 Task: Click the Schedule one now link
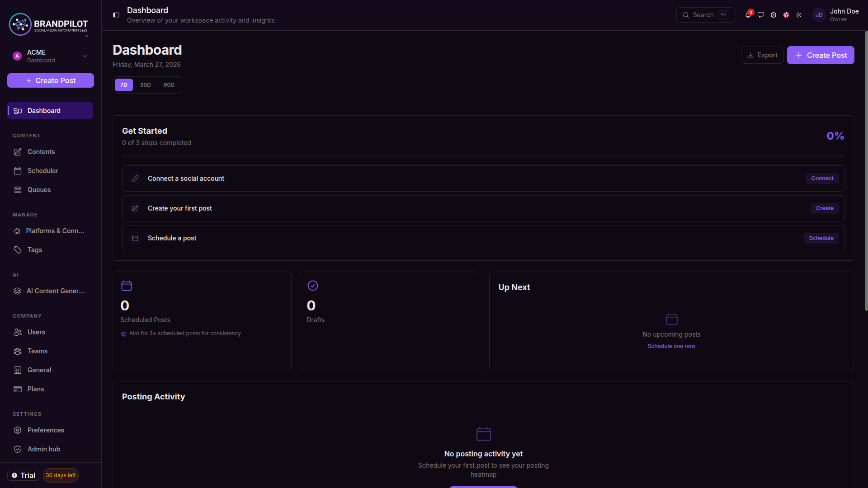(x=671, y=346)
